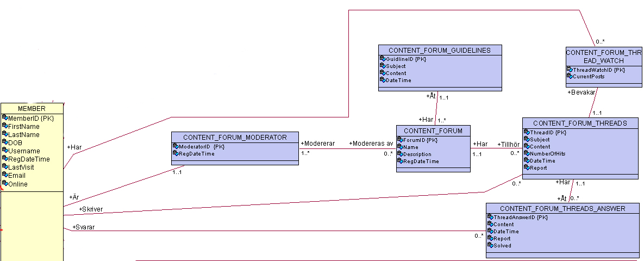Screen dimensions: 644x261
Task: Click the icon beside GuidlineID
Action: click(383, 59)
